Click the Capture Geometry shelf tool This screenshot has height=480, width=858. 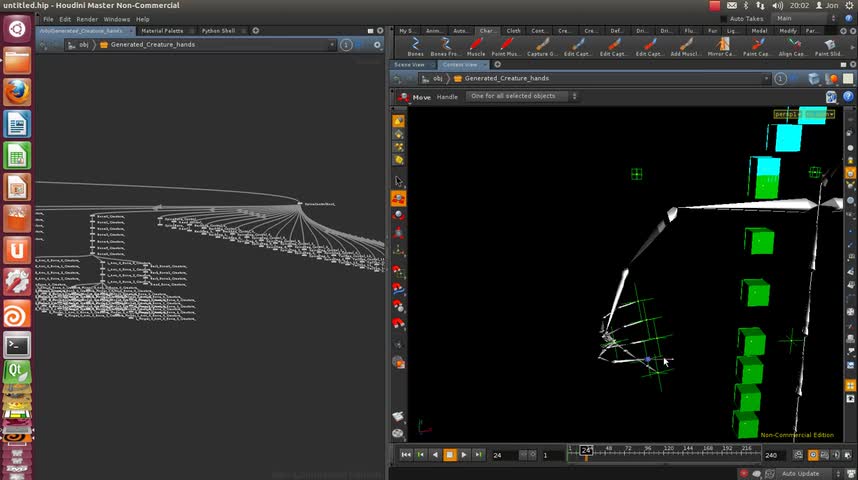541,46
